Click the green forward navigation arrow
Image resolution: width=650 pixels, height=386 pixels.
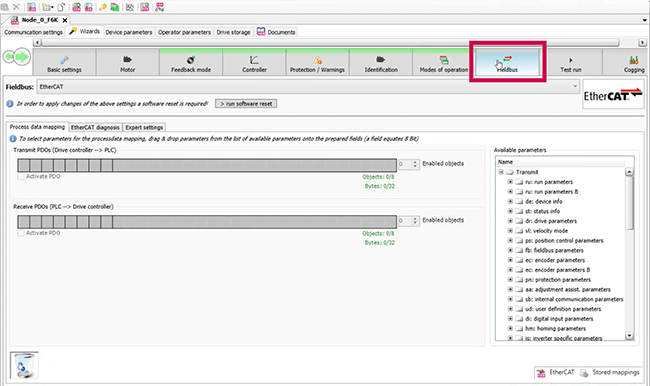coord(23,57)
